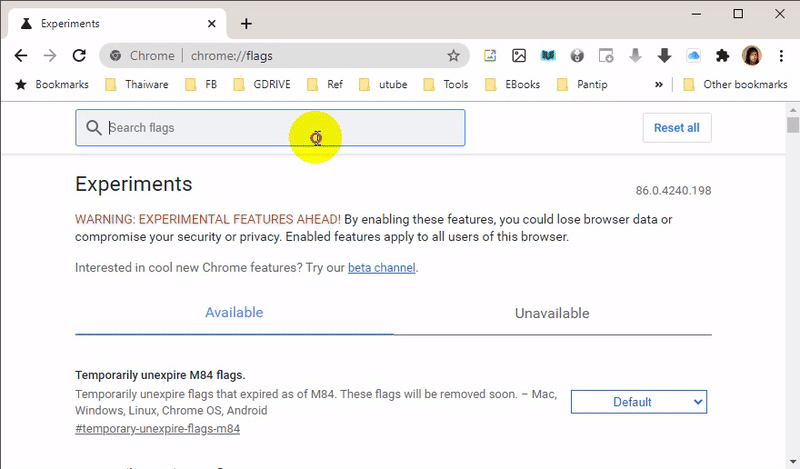
Task: Open the gray globe extension icon
Action: (577, 56)
